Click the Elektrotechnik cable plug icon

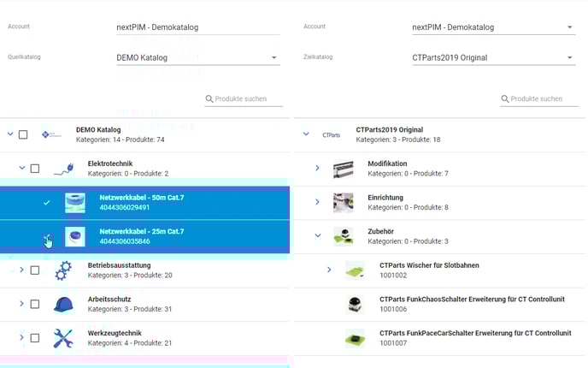63,169
